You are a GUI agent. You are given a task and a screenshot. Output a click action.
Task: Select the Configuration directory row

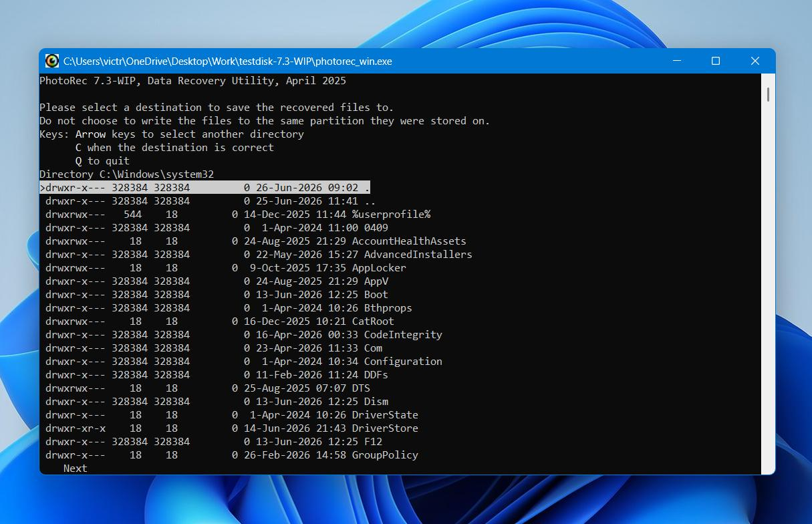pyautogui.click(x=244, y=362)
